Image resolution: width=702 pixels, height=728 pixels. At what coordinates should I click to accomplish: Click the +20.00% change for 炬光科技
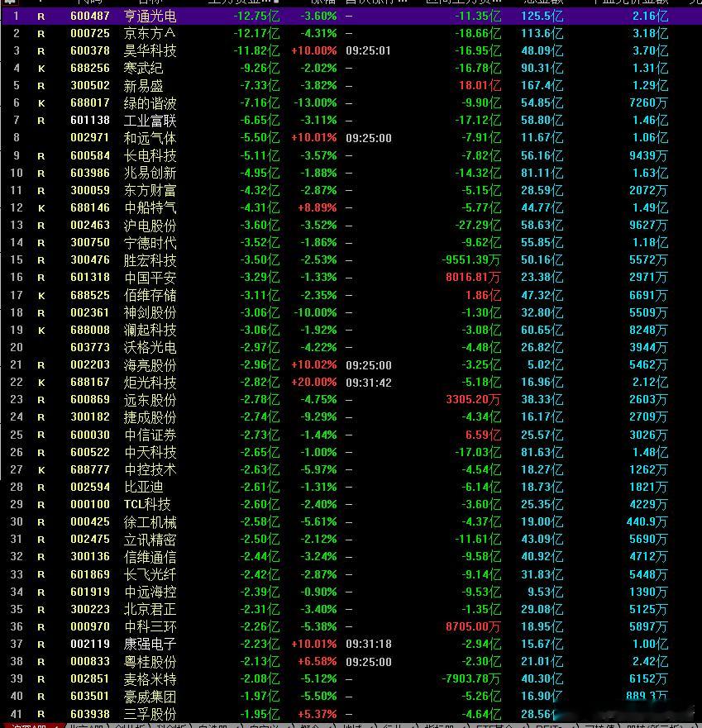tap(313, 382)
